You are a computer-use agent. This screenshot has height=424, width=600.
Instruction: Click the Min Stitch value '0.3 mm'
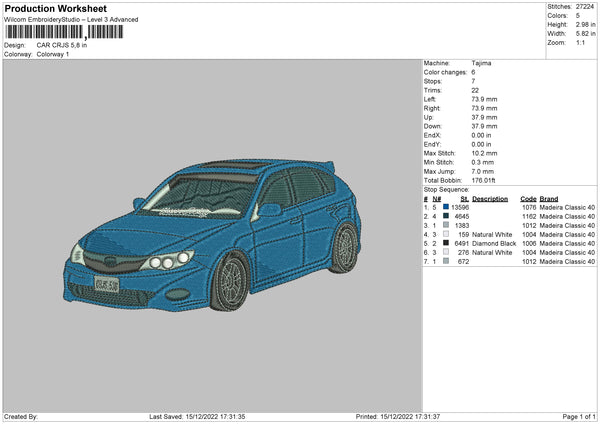483,162
